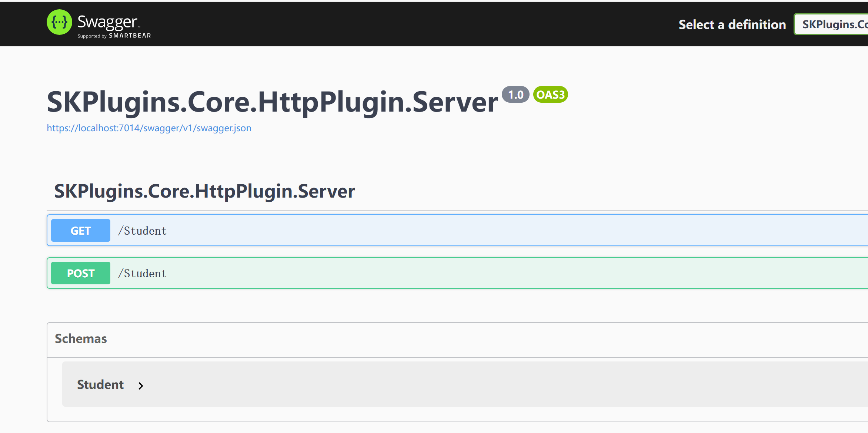Click the 'Select a definition' label
868x433 pixels.
click(x=732, y=24)
